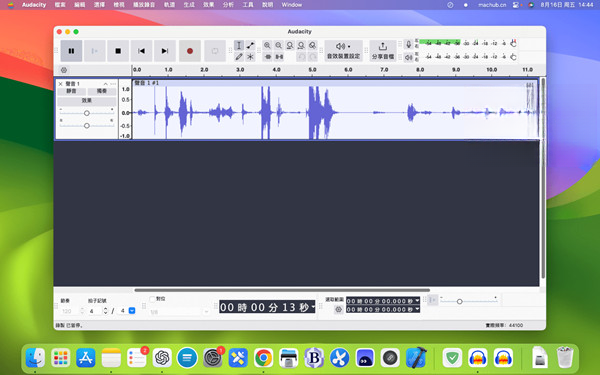
Task: Click the Redo arrow icon
Action: (x=313, y=57)
